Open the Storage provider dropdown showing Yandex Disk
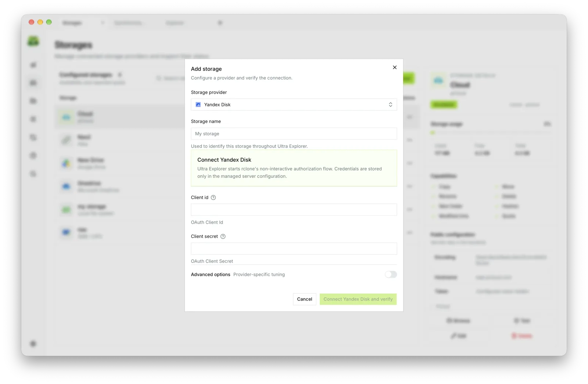The width and height of the screenshot is (588, 384). 294,104
